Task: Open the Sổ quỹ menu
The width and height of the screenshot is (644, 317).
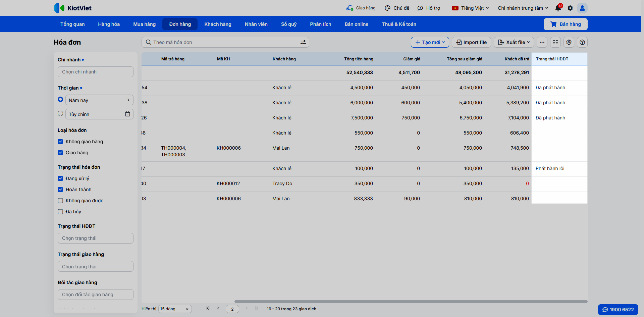Action: (288, 24)
